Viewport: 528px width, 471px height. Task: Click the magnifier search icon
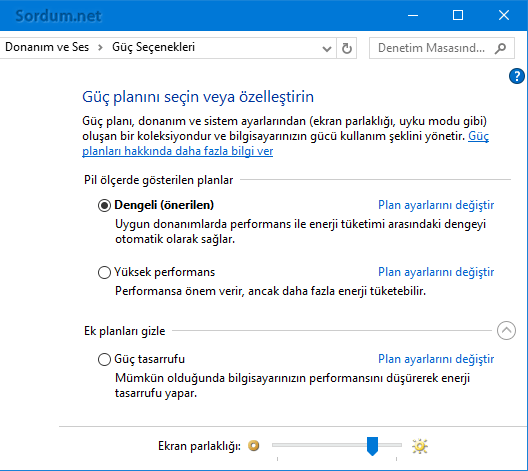pyautogui.click(x=500, y=48)
